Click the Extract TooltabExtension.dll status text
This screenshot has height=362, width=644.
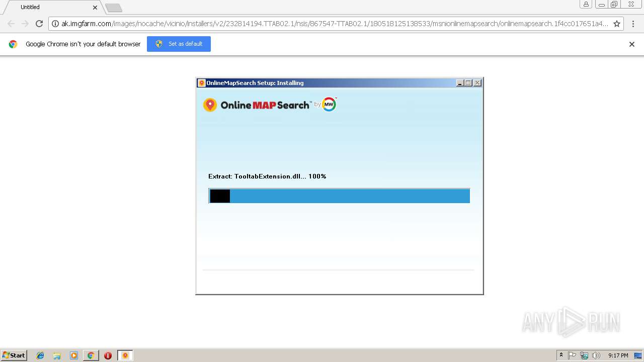click(267, 176)
